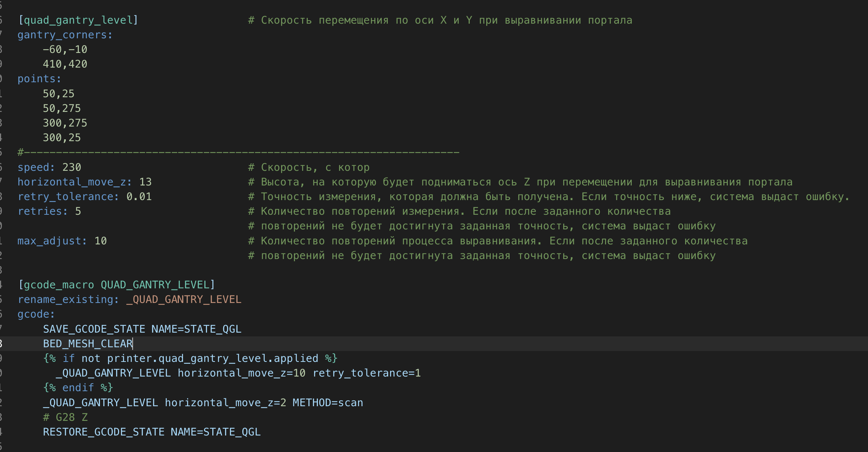
Task: Click the dashed comment separator line
Action: coord(239,152)
